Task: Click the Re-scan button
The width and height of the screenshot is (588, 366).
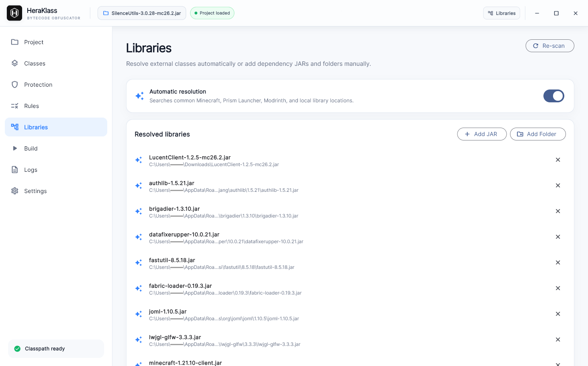Action: (549, 46)
